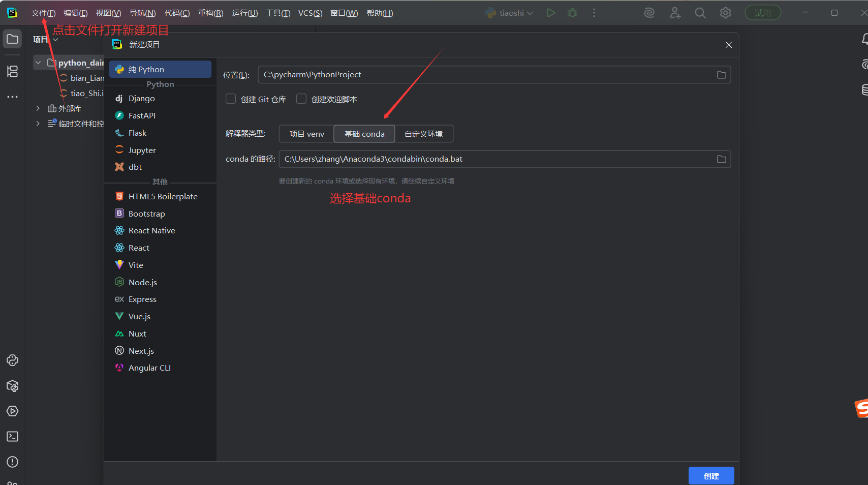Show more tool windows ellipsis icon
The image size is (868, 485).
click(x=12, y=97)
